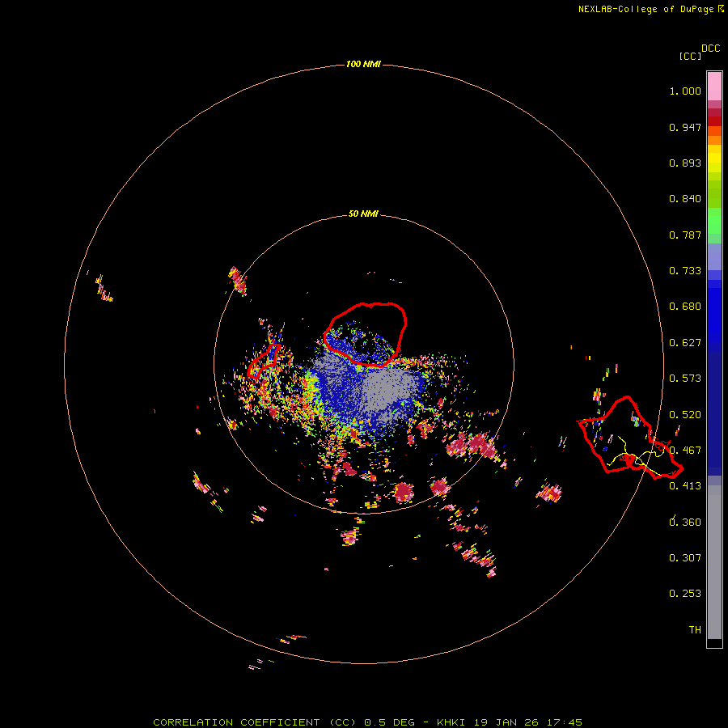Screen dimensions: 728x728
Task: Click the CORRELATION COEFFICIENT (CC) footer title
Action: (255, 722)
